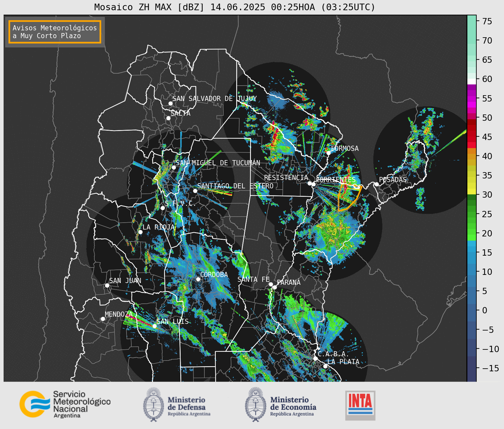Click the INTA logo

360,405
